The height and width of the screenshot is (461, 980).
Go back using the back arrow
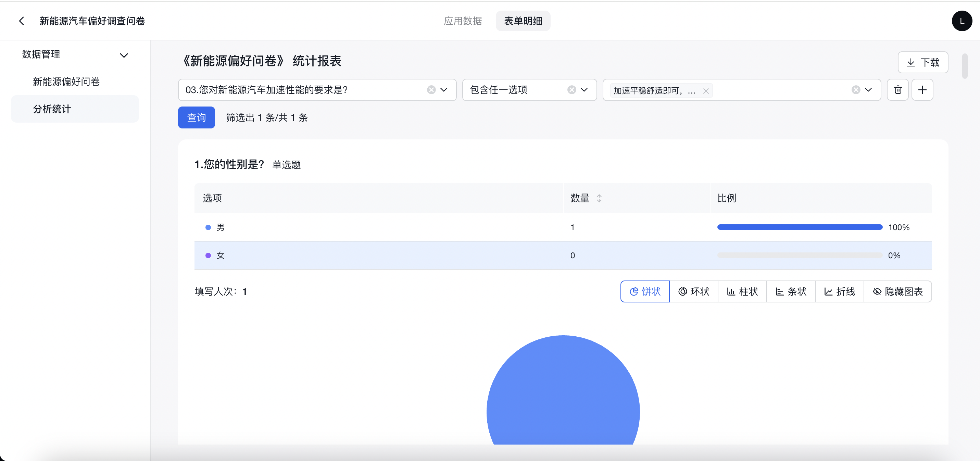click(x=22, y=21)
